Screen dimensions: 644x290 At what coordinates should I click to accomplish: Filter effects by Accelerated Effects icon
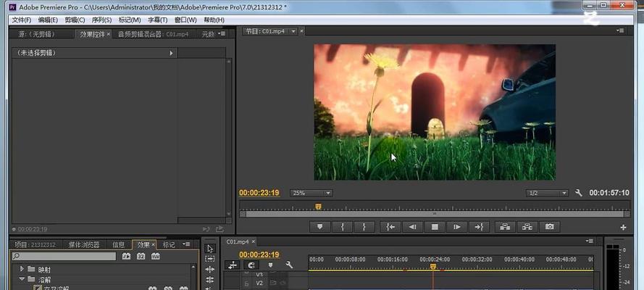point(127,257)
